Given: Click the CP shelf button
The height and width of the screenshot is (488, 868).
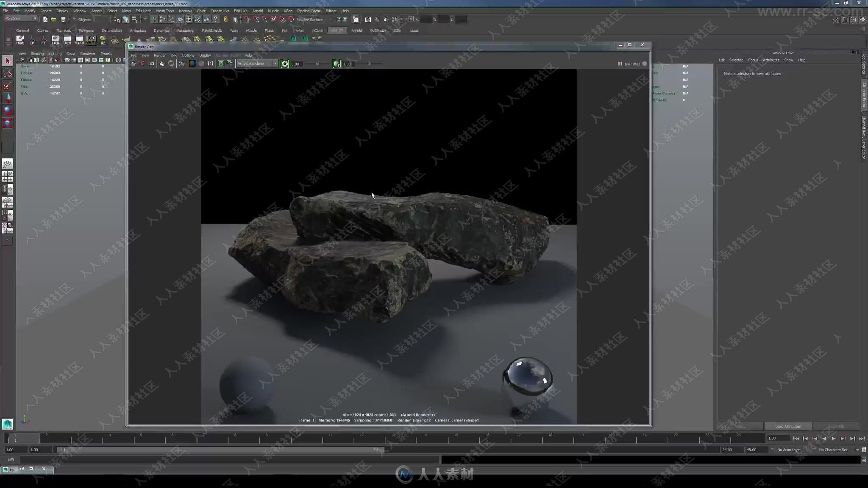Looking at the screenshot, I should 32,40.
